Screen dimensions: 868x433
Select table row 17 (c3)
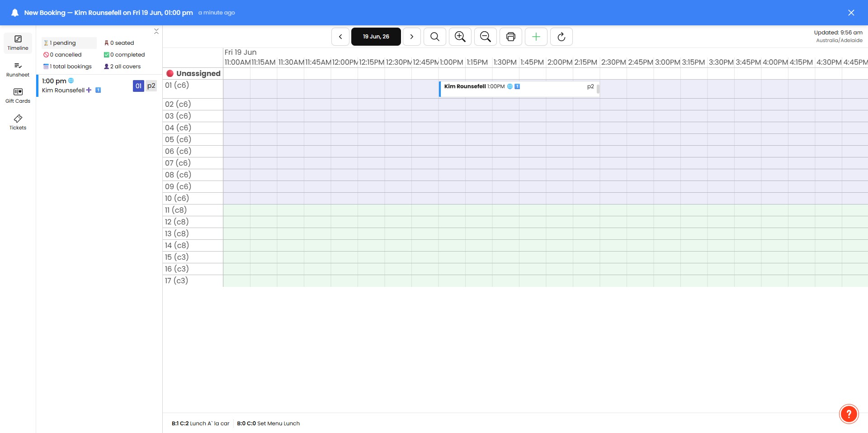pyautogui.click(x=193, y=281)
